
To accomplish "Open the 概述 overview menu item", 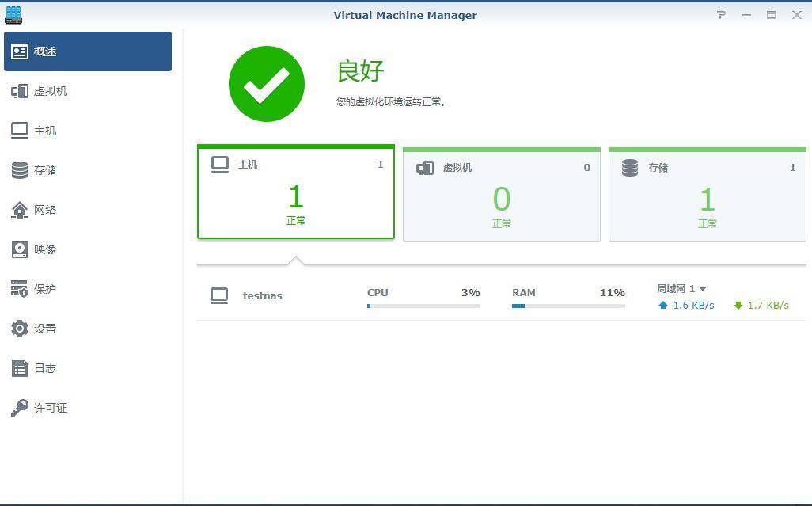I will [88, 51].
